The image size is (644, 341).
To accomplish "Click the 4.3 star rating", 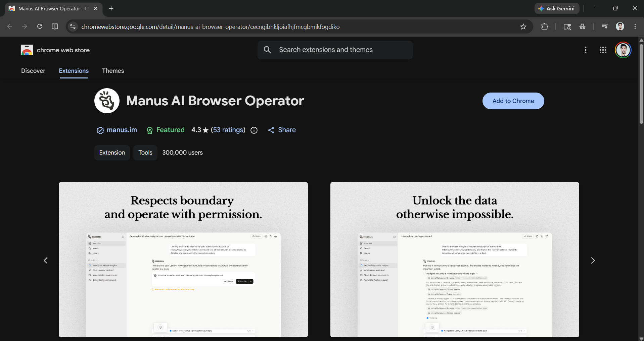I will pos(200,130).
